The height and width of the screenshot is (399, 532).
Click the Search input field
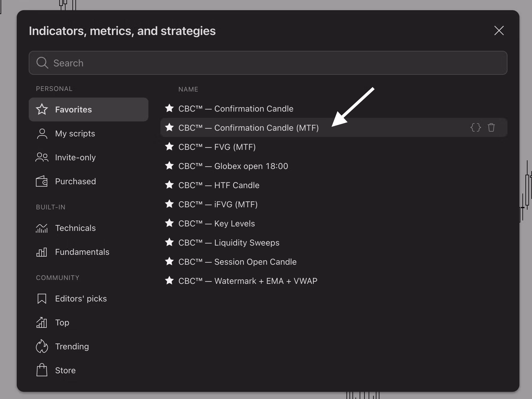(268, 63)
